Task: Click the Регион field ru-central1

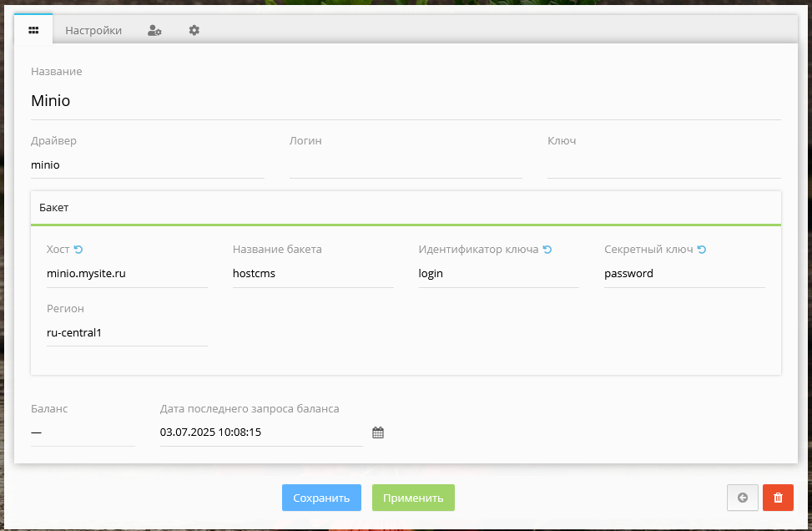Action: point(127,333)
